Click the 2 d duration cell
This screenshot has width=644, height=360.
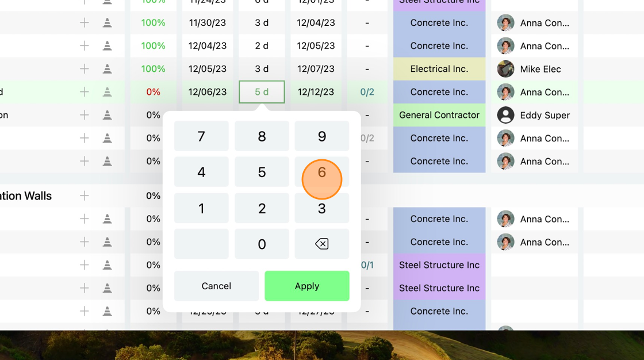click(x=262, y=45)
